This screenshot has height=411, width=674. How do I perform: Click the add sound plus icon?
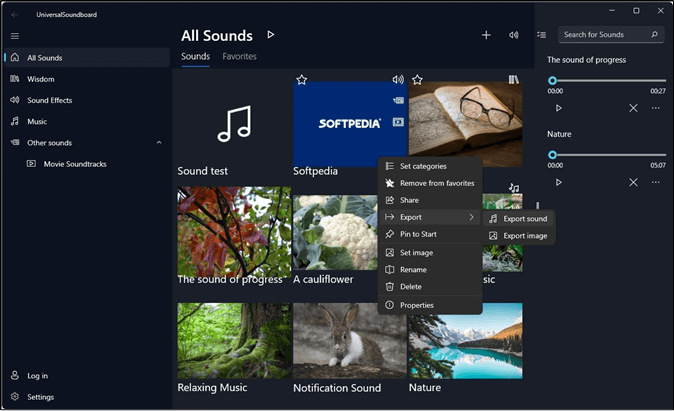(486, 35)
